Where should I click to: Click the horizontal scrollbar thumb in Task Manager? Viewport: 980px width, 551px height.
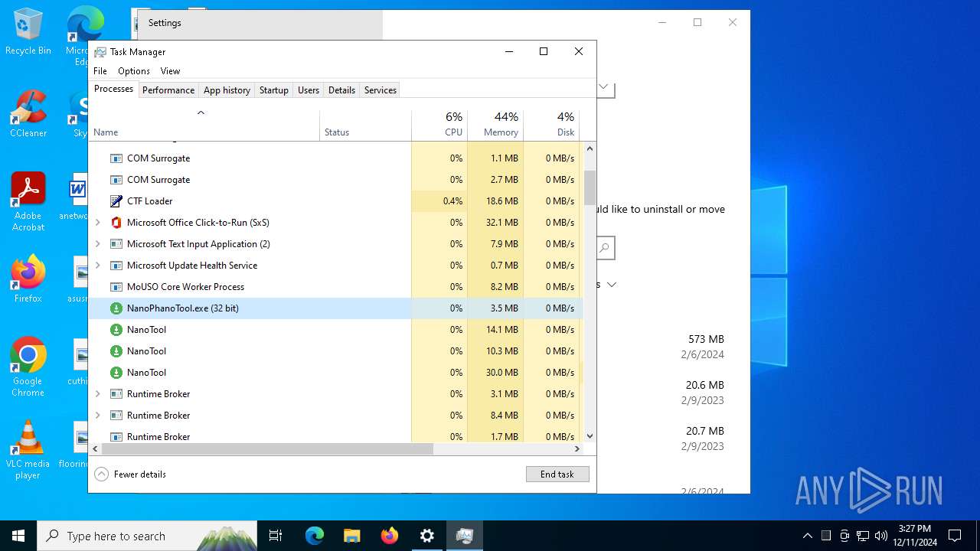(267, 448)
